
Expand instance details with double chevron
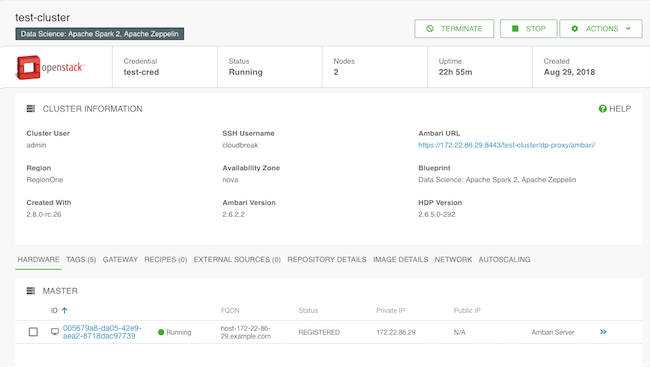pos(603,332)
